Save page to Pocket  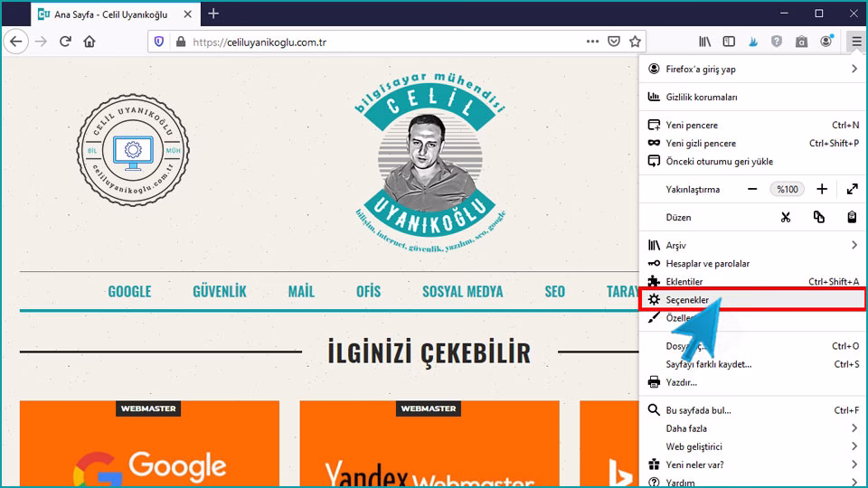(x=614, y=42)
